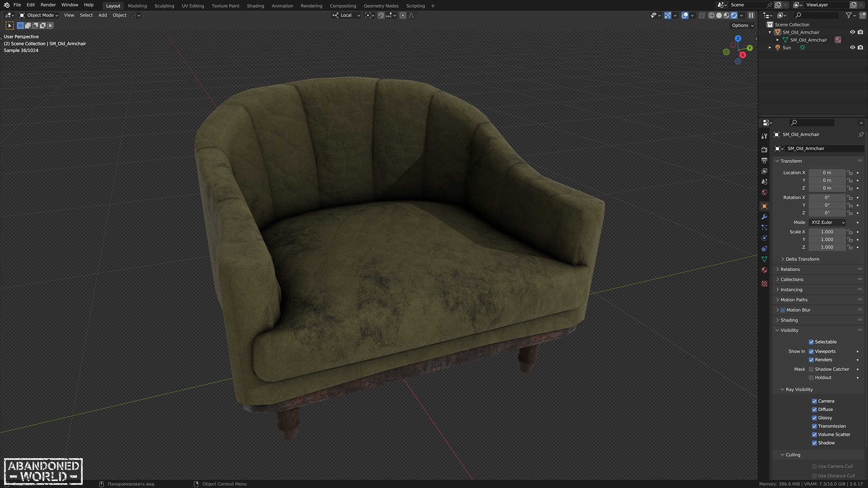868x488 pixels.
Task: Open the Object Mode dropdown
Action: point(39,15)
